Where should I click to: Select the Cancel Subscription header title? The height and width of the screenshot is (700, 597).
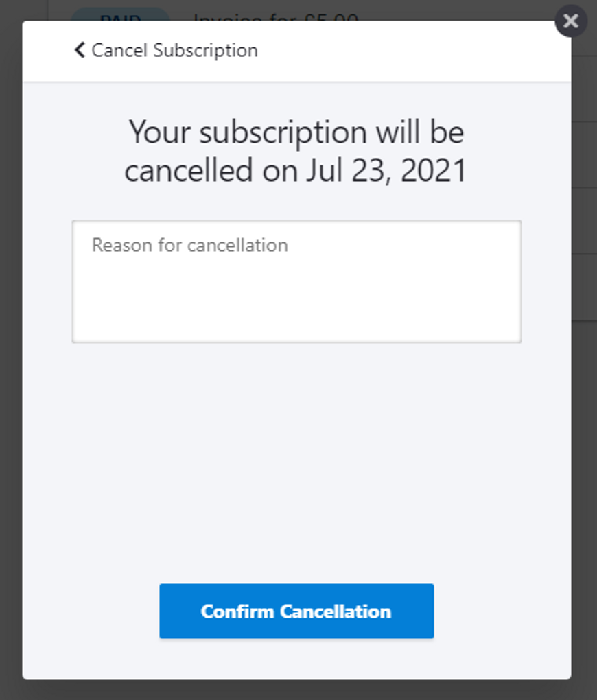click(x=174, y=50)
